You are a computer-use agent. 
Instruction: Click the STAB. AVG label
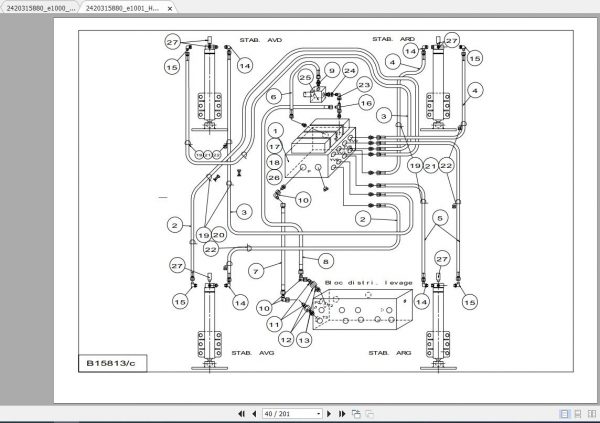pyautogui.click(x=253, y=353)
